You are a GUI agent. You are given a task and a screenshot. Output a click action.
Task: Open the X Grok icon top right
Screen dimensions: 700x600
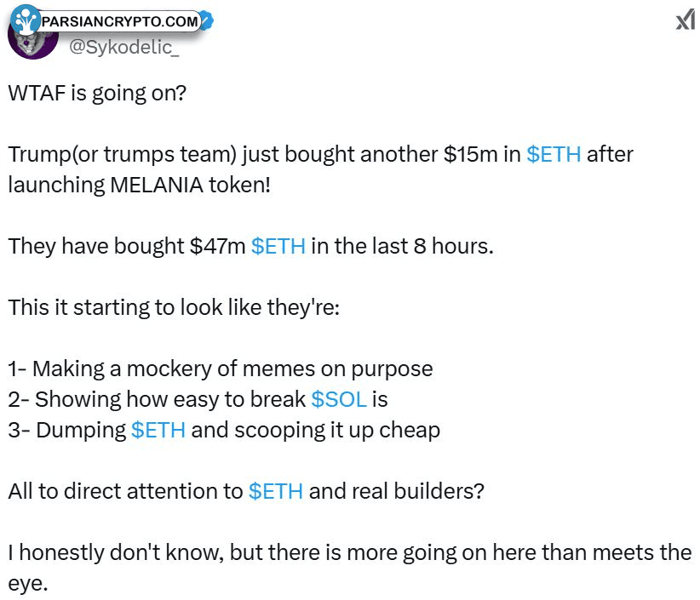685,21
